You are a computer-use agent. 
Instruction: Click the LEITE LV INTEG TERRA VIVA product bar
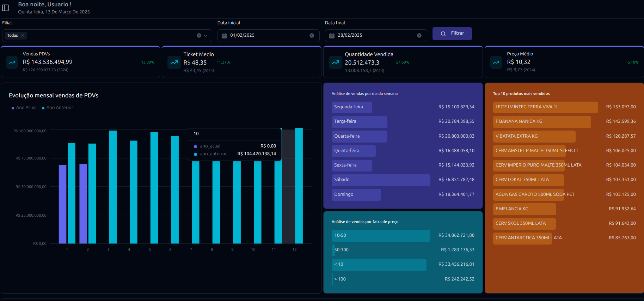[x=545, y=107]
